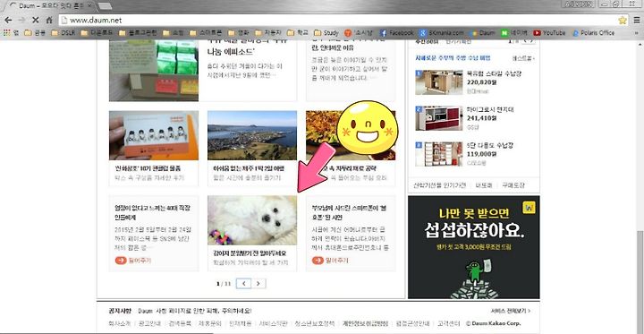Open the 스마트폰이 '불효폰' 된 사연 headline

point(350,212)
